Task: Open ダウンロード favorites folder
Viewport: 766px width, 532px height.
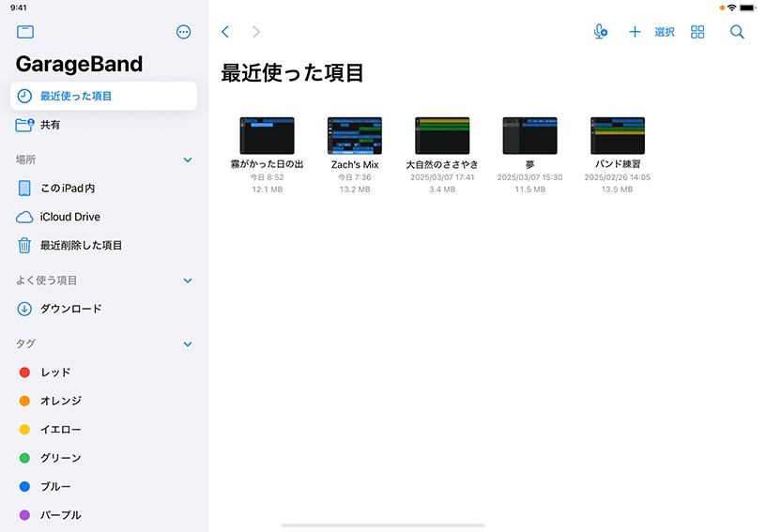Action: coord(70,309)
